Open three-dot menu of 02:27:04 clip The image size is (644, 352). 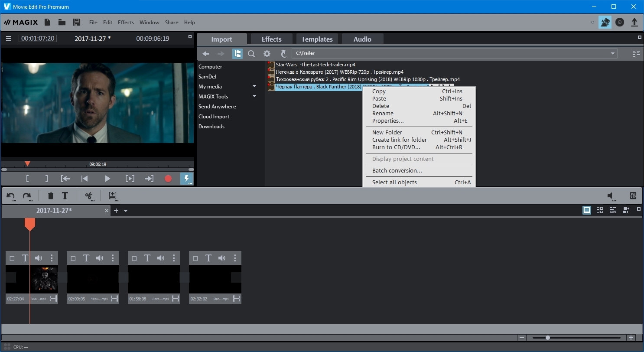(x=52, y=258)
